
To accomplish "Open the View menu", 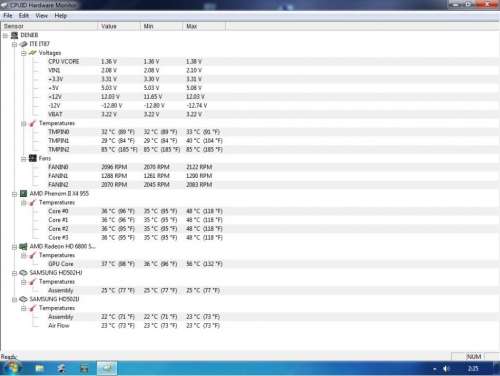I will pos(42,16).
